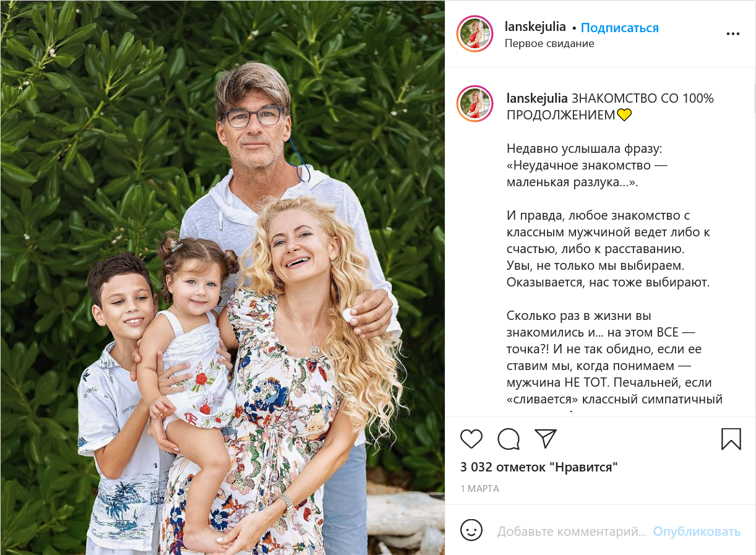The width and height of the screenshot is (756, 555).
Task: Open lanskejulia avatar beside caption
Action: [x=475, y=103]
